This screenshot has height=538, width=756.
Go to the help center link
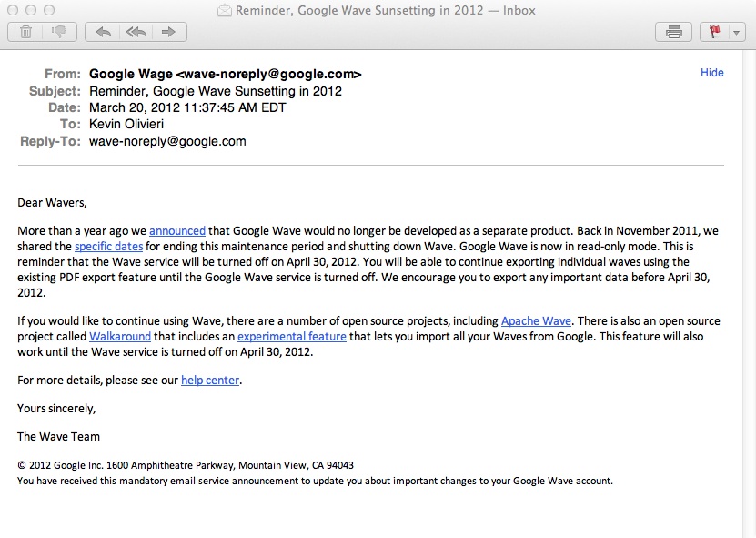[x=210, y=381]
